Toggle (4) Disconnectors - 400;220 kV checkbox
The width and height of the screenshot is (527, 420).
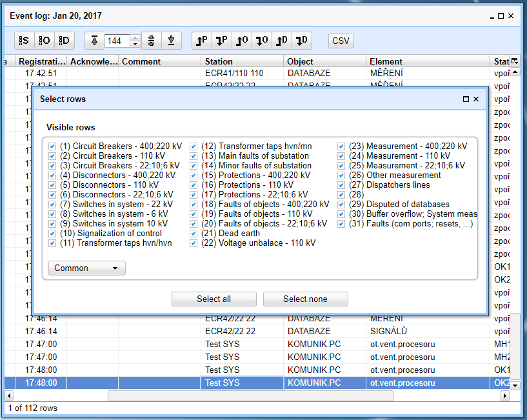point(52,175)
